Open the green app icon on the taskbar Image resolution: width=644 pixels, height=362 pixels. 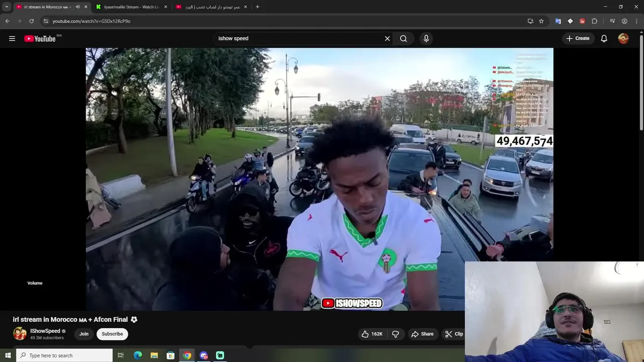(x=220, y=355)
